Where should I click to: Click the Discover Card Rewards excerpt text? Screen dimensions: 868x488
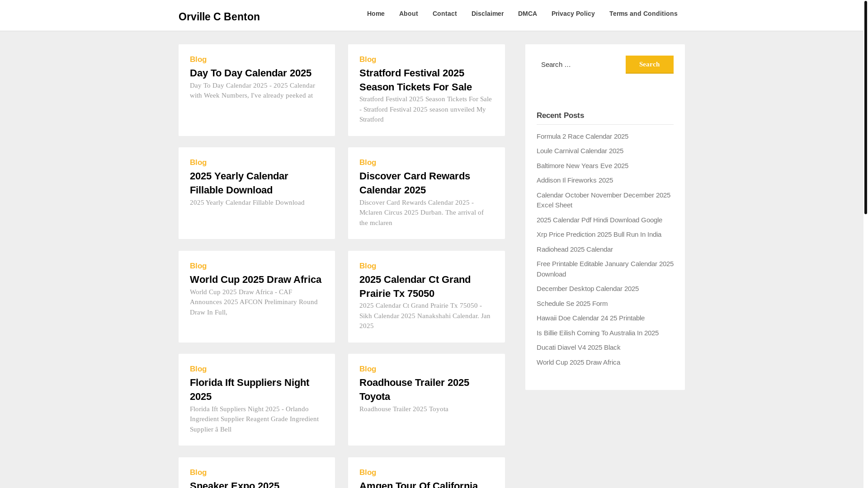pos(421,213)
